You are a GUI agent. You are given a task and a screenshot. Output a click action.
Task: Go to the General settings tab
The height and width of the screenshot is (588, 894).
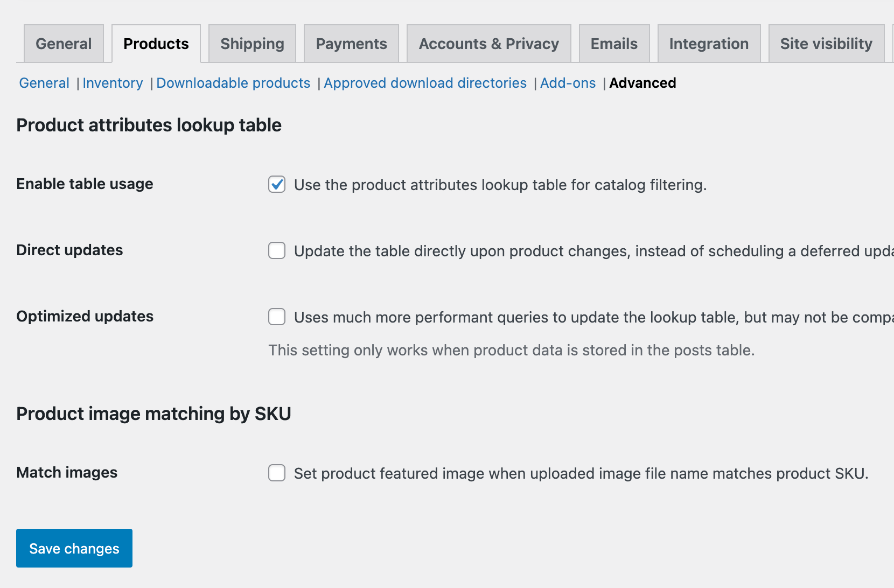[63, 44]
